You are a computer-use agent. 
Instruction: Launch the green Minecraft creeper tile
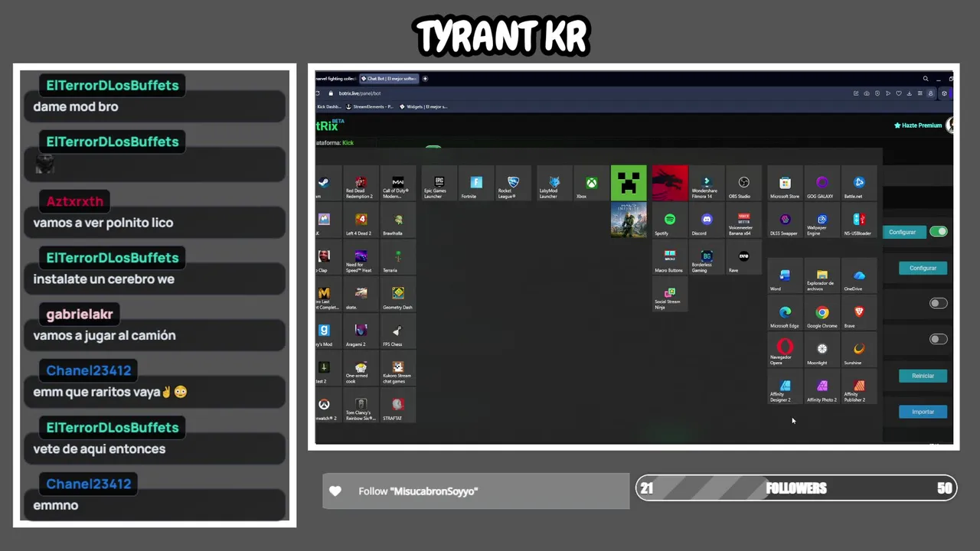[629, 184]
